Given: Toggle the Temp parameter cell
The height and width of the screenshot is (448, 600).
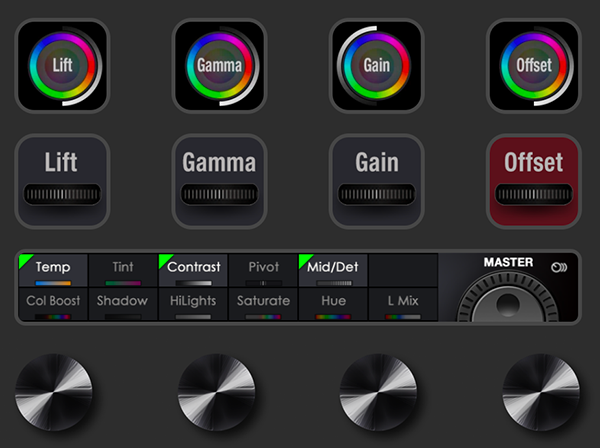Looking at the screenshot, I should click(x=53, y=270).
